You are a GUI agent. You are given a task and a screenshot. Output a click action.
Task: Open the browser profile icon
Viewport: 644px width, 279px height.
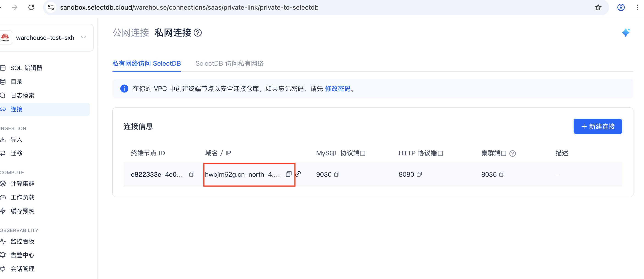coord(621,7)
